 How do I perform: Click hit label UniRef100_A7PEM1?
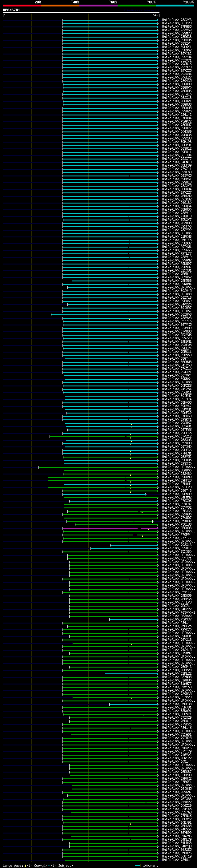pyautogui.click(x=177, y=454)
